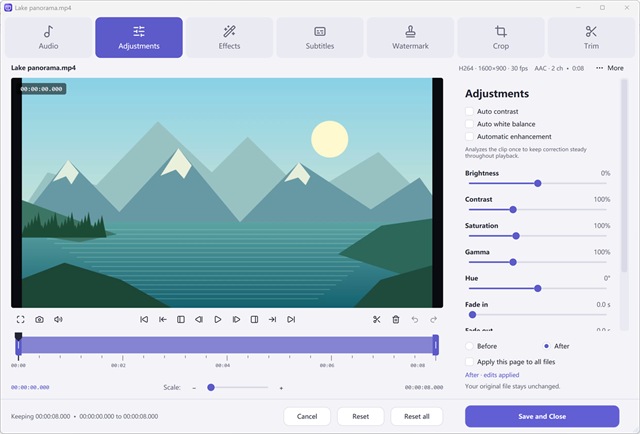Click the video preview image
640x434 pixels.
pyautogui.click(x=227, y=193)
